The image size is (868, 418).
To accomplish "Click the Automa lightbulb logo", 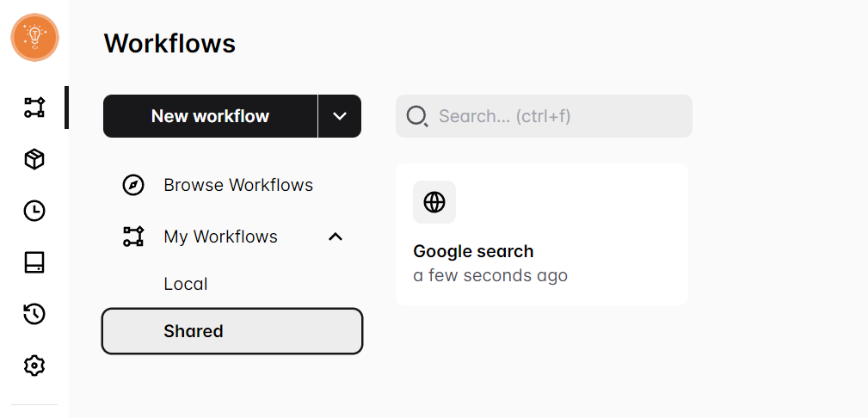I will coord(34,38).
